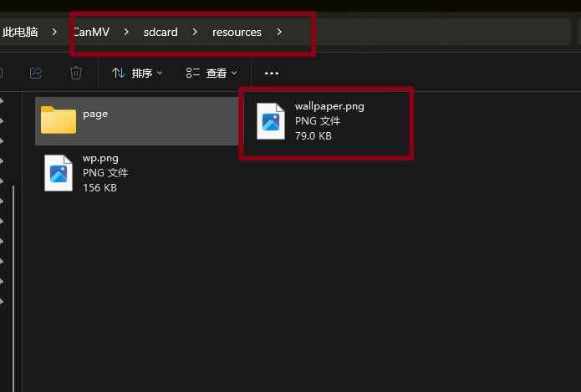Click empty area of address bar

click(435, 33)
